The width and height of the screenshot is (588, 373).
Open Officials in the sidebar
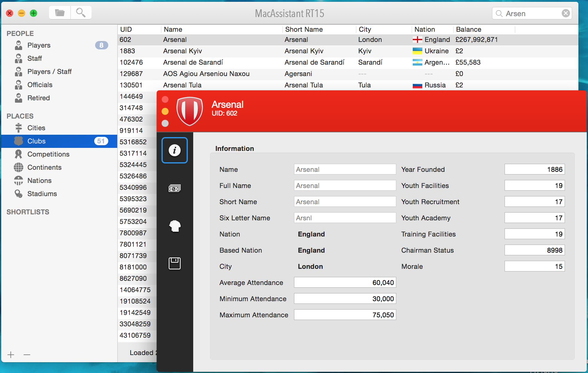coord(60,85)
